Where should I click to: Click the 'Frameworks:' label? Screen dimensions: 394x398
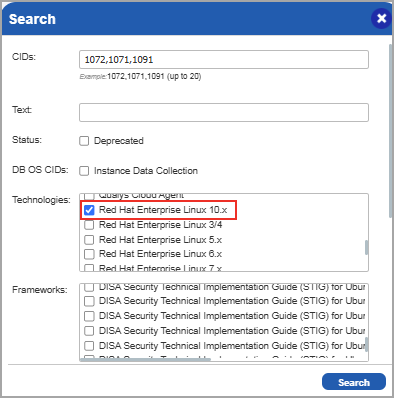[x=40, y=290]
